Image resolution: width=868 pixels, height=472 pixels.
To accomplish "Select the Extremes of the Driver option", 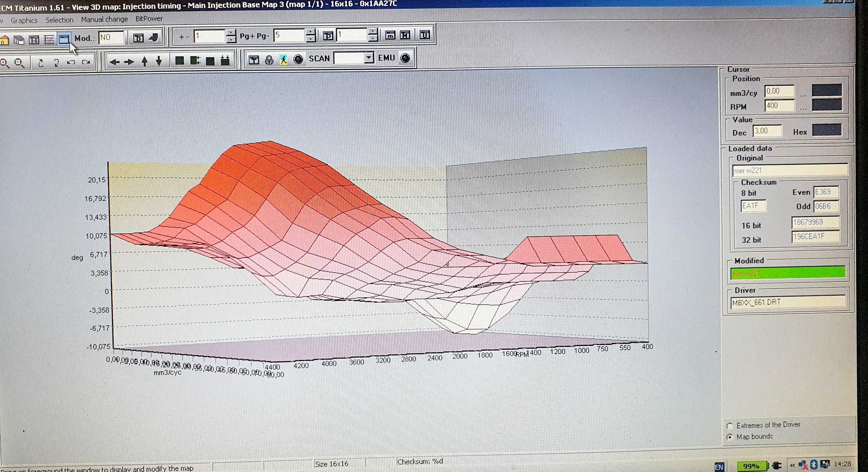I will coord(730,426).
